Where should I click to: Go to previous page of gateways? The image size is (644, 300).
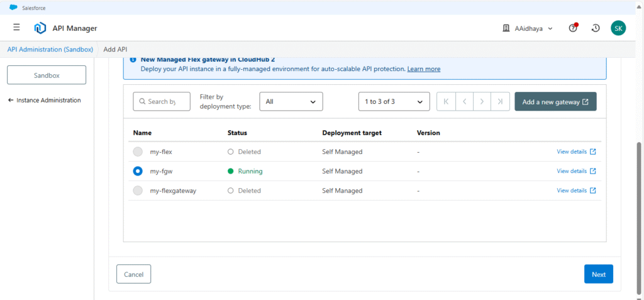click(x=465, y=101)
